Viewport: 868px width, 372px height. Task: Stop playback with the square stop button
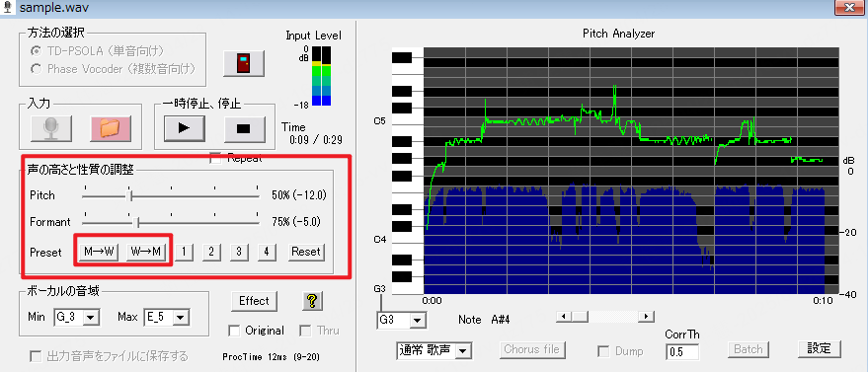[x=244, y=128]
